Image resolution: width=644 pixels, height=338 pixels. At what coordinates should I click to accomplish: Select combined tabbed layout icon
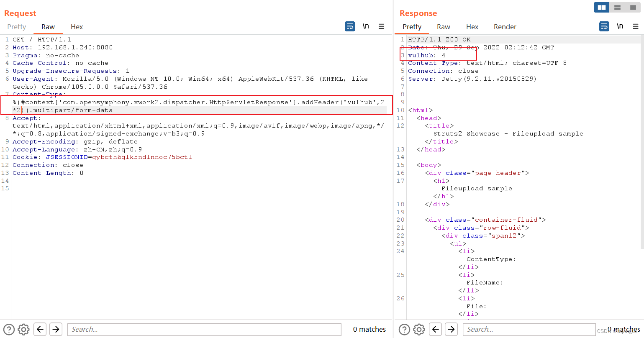coord(633,8)
